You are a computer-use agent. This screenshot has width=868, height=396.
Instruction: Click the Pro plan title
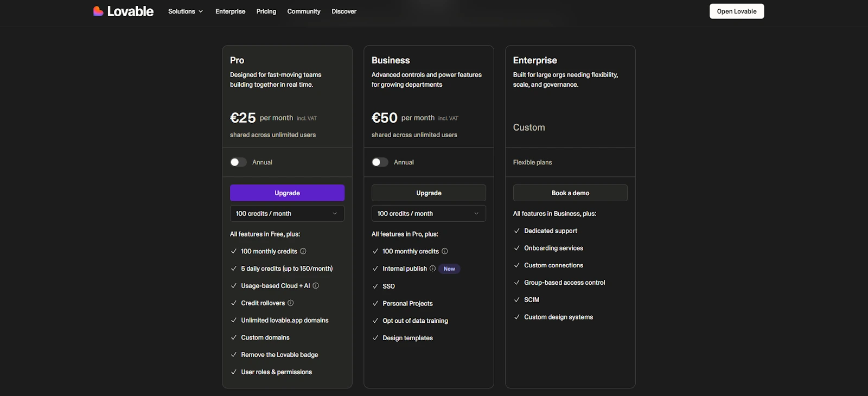coord(237,60)
